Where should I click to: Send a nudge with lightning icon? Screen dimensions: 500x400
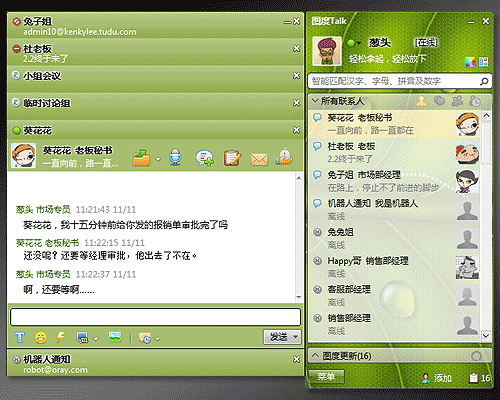pos(60,337)
